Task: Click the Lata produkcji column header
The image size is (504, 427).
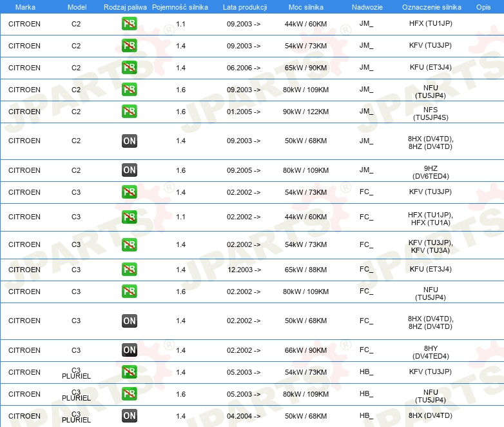Action: (244, 6)
